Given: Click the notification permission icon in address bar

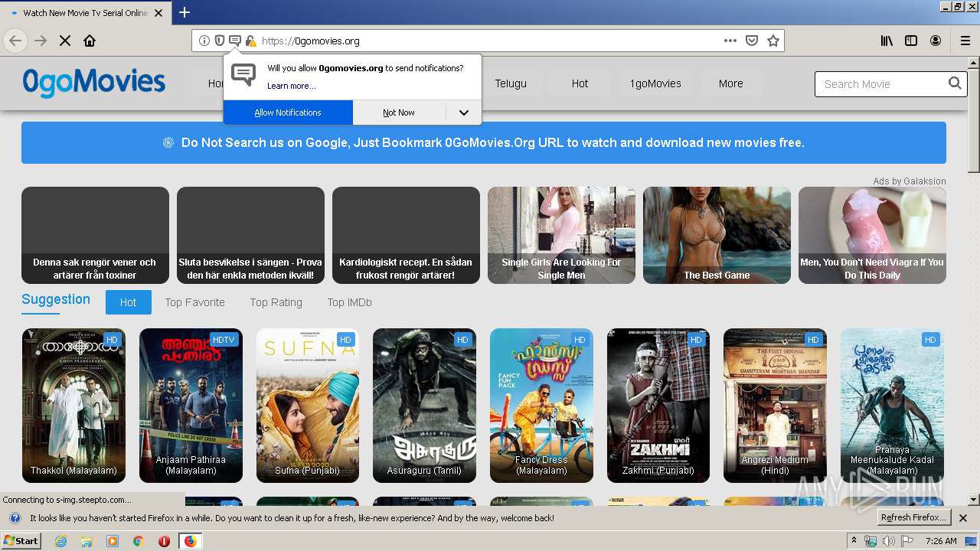Looking at the screenshot, I should tap(235, 41).
